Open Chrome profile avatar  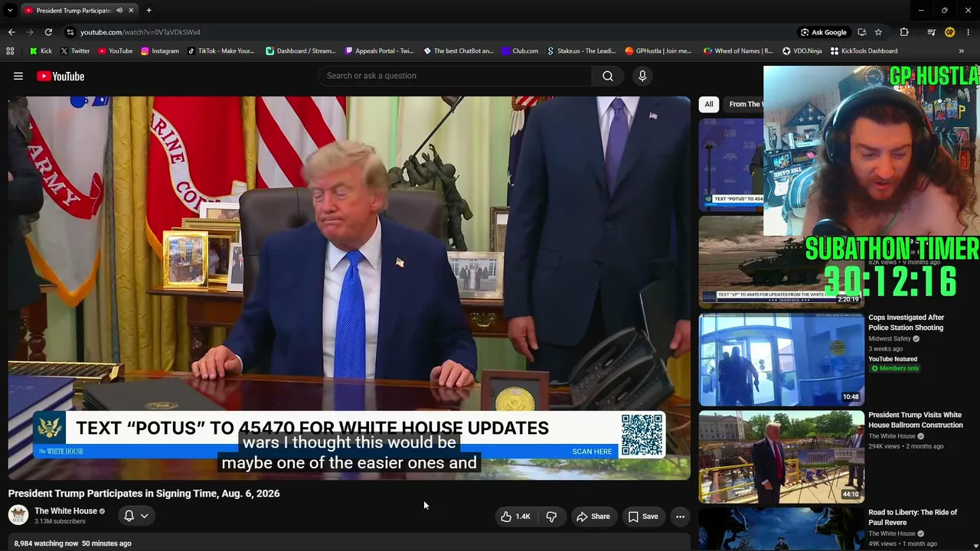tap(949, 32)
